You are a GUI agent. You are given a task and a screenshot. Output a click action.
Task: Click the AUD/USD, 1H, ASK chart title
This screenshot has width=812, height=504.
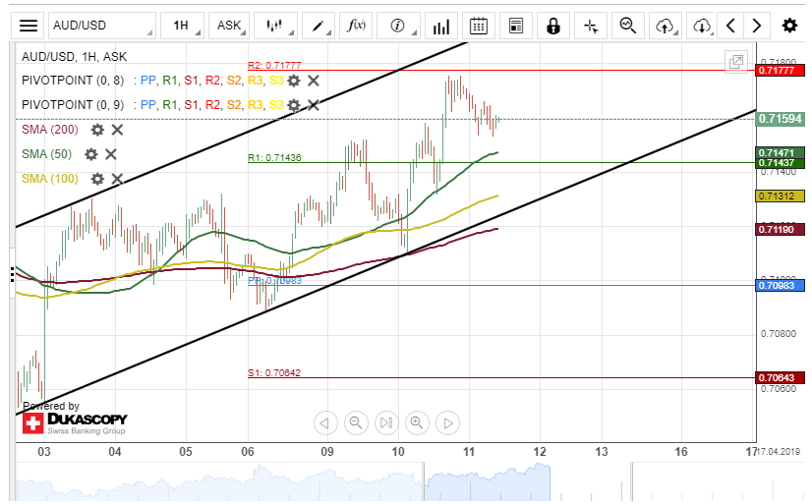(x=74, y=56)
